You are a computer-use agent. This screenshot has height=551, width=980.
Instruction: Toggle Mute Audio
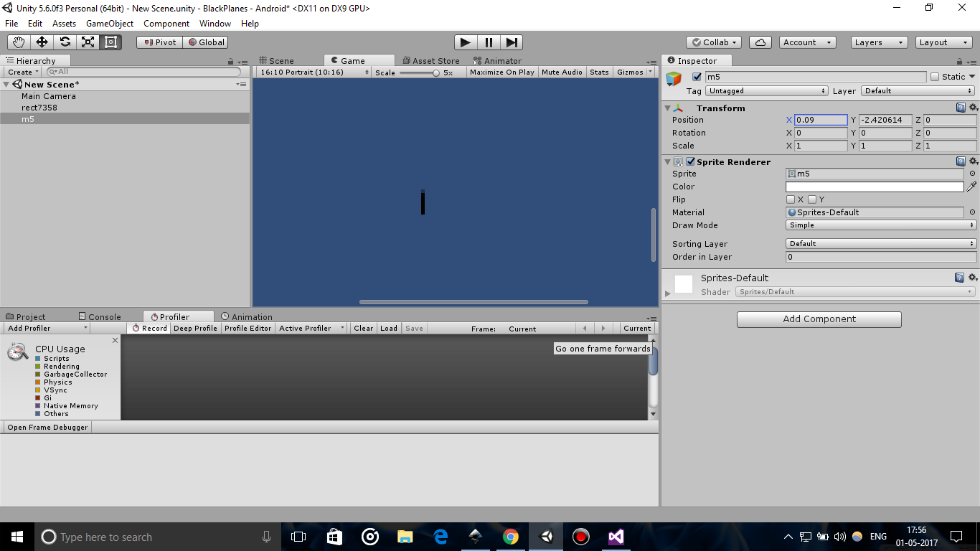562,72
